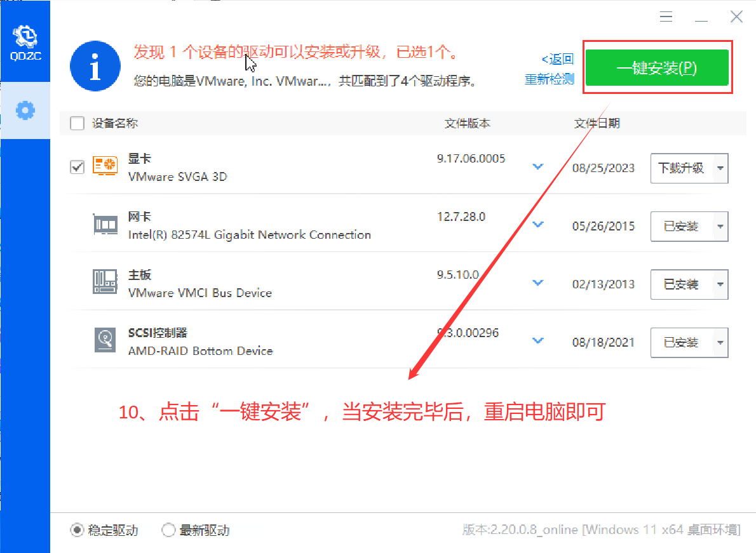Click the 文件日期 column header

[597, 123]
